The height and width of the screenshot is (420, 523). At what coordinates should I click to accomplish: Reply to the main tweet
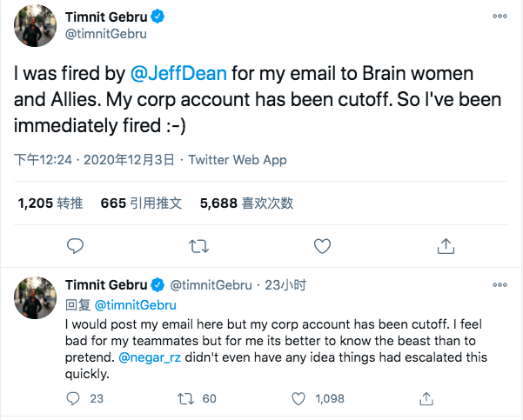click(x=76, y=245)
